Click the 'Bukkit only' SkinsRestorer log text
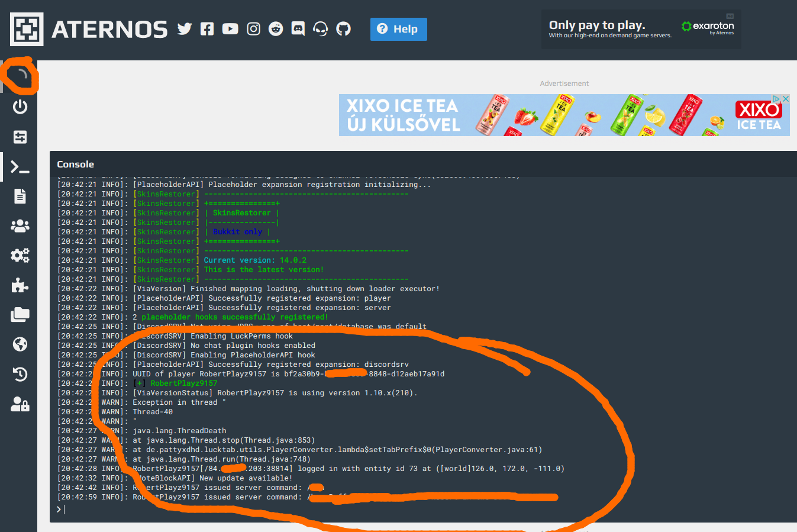 point(237,232)
